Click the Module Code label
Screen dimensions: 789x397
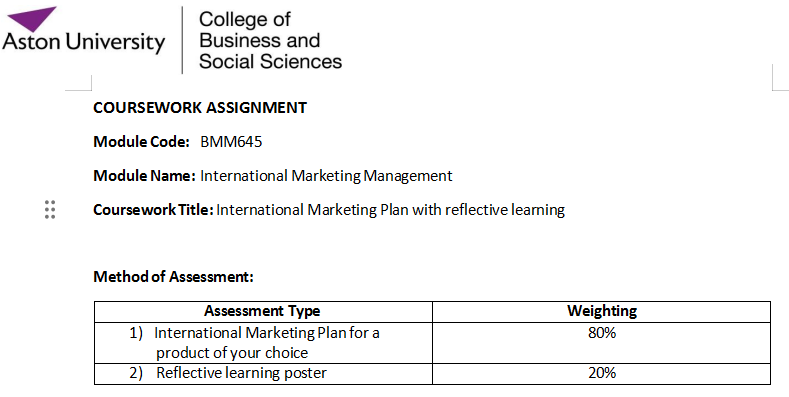pyautogui.click(x=141, y=142)
